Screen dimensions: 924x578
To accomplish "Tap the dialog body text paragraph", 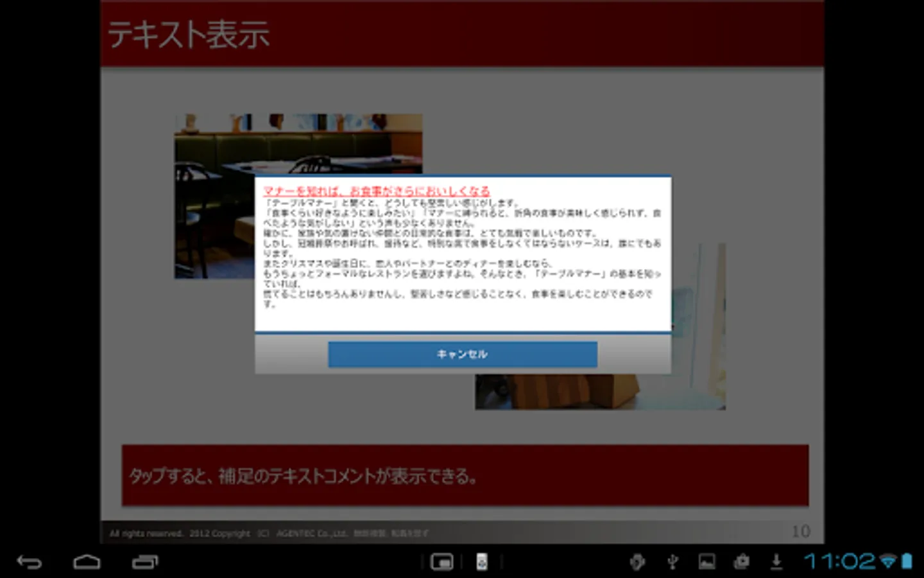I will click(462, 253).
